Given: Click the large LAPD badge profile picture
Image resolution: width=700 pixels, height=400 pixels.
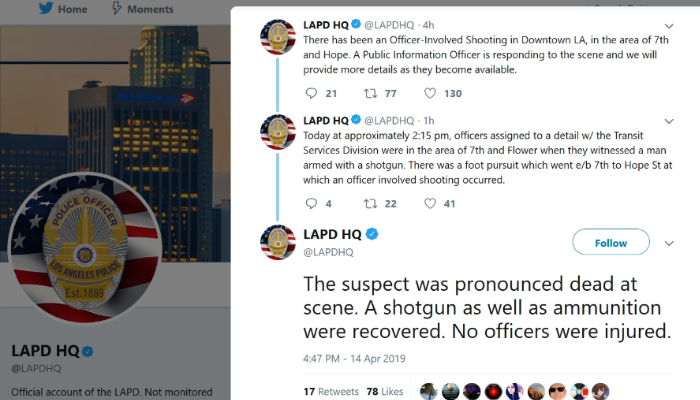Looking at the screenshot, I should [x=85, y=248].
